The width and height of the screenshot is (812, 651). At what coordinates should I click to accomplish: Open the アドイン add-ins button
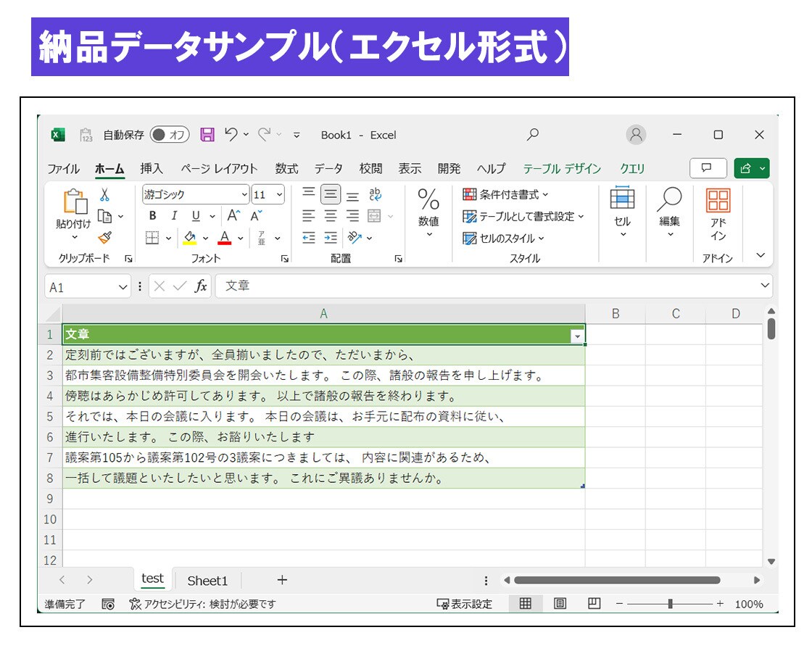point(718,215)
